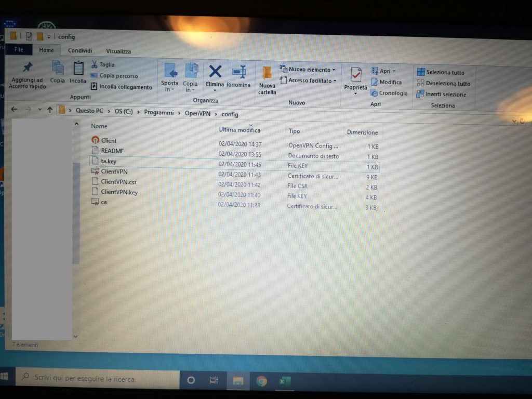Viewport: 532px width, 399px height.
Task: Open Excel from the taskbar
Action: click(284, 381)
